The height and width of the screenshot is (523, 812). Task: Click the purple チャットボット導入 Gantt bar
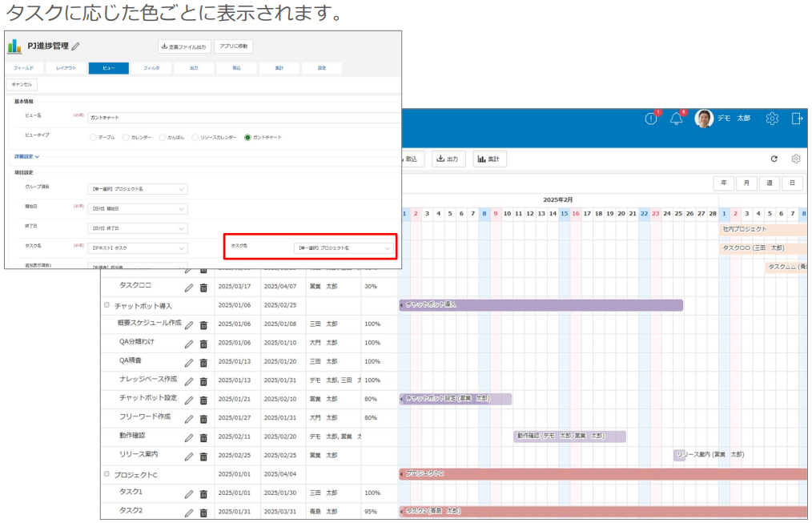[x=541, y=305]
